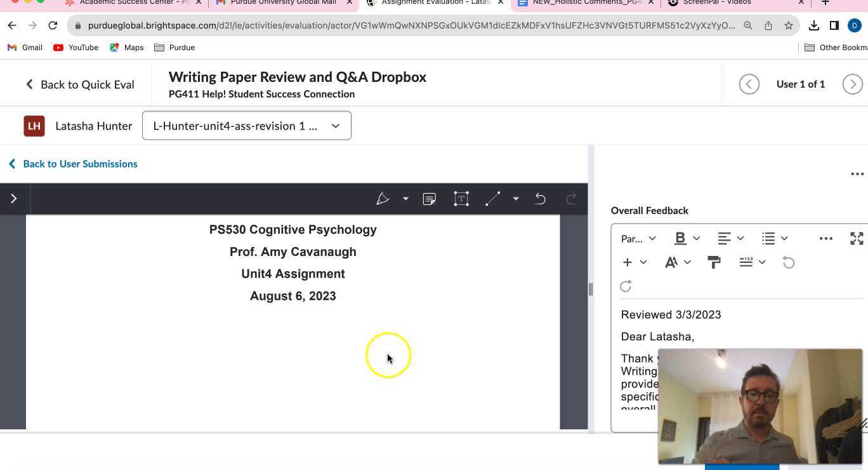This screenshot has width=868, height=470.
Task: Switch to Purdue University Global Mail tab
Action: click(282, 3)
